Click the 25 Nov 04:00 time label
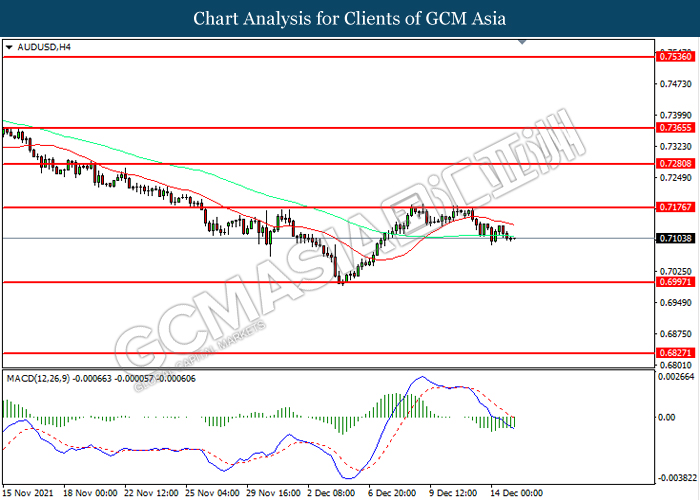700x500 pixels. pos(212,493)
